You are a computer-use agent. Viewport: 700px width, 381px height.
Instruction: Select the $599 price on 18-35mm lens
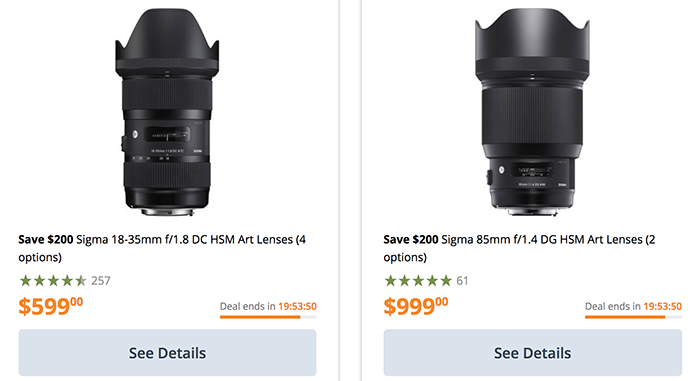[50, 306]
